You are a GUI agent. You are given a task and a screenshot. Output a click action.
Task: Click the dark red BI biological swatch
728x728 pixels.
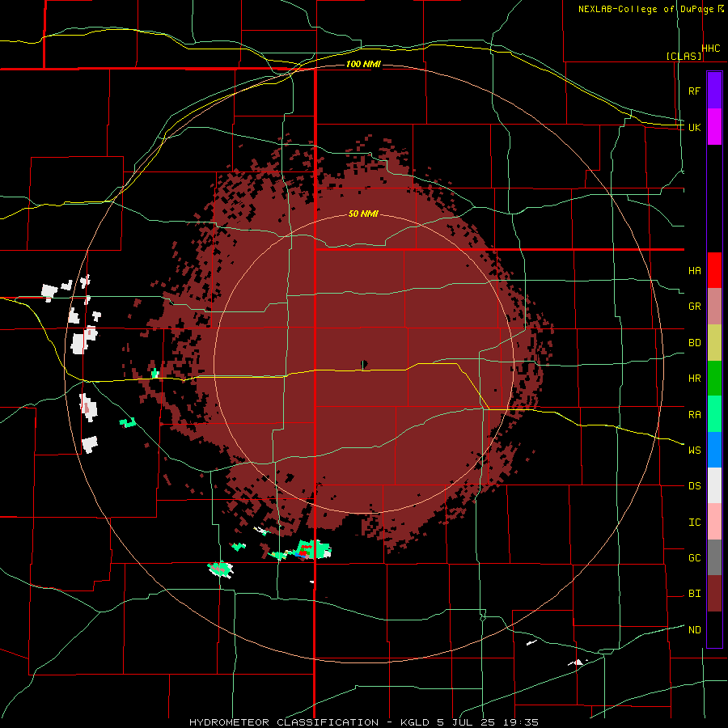point(714,594)
